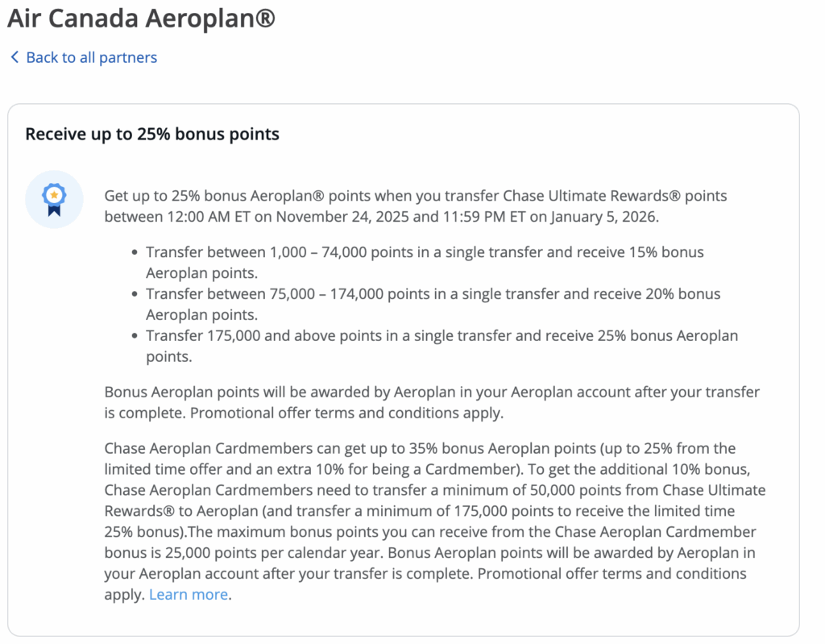This screenshot has height=644, width=825.
Task: Click the offer description starting with Get up to 25%
Action: pyautogui.click(x=415, y=206)
